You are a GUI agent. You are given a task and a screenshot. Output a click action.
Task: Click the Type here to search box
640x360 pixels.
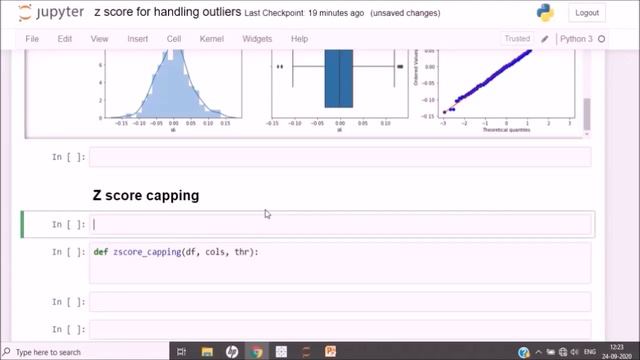click(85, 352)
